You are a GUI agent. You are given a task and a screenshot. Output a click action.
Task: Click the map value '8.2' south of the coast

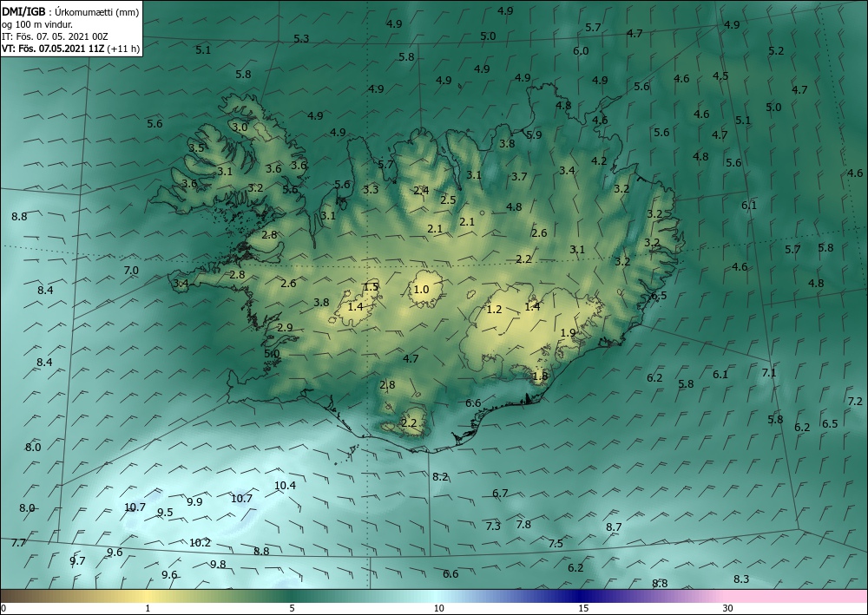point(440,477)
